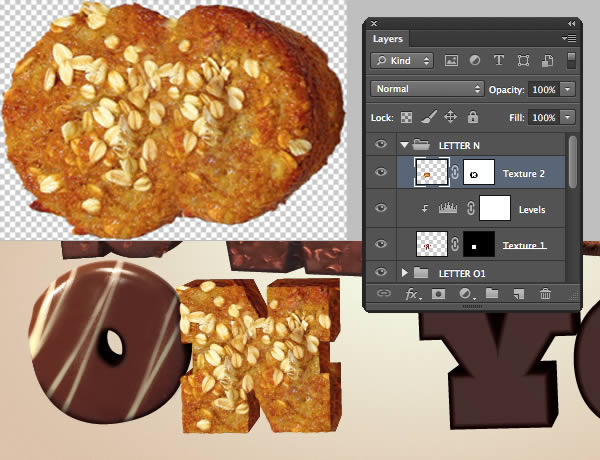Create new fill or adjustment layer
600x460 pixels.
pyautogui.click(x=466, y=294)
